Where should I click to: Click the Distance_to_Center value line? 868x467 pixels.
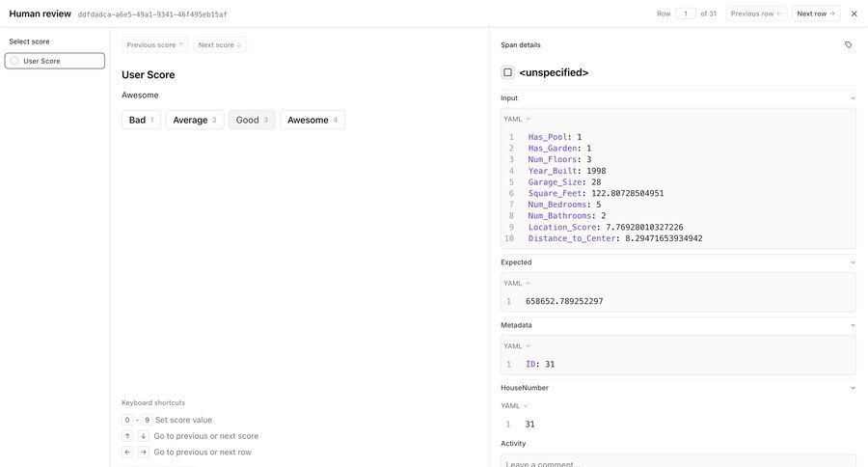[615, 238]
